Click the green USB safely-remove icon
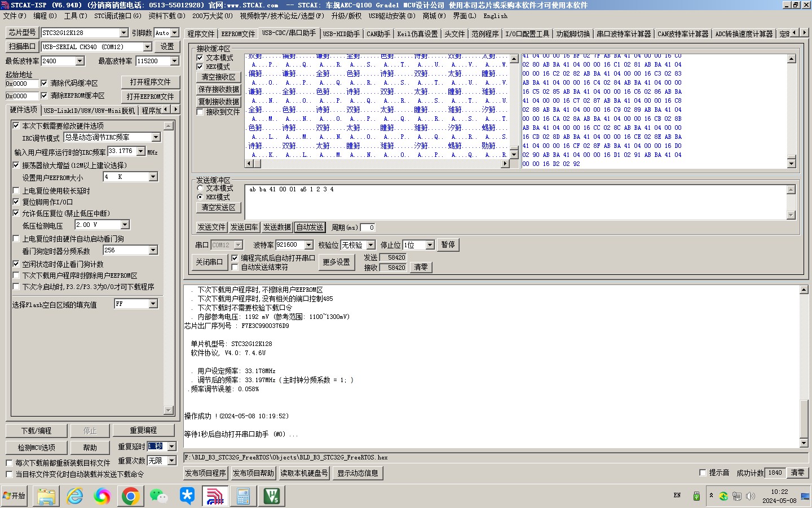This screenshot has width=812, height=508. point(696,496)
